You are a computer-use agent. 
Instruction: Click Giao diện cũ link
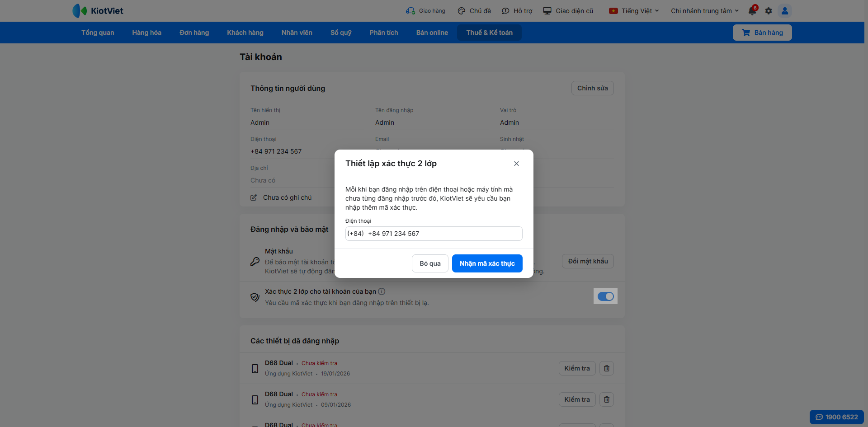pos(568,11)
